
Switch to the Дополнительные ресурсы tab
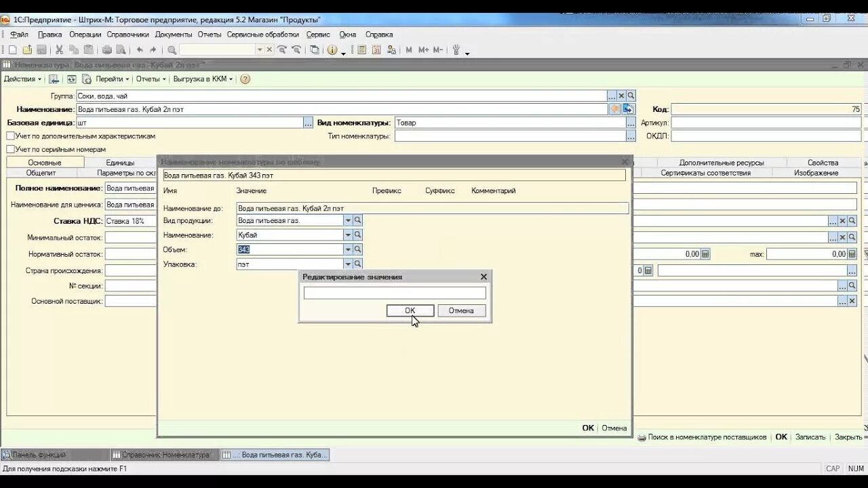(722, 163)
